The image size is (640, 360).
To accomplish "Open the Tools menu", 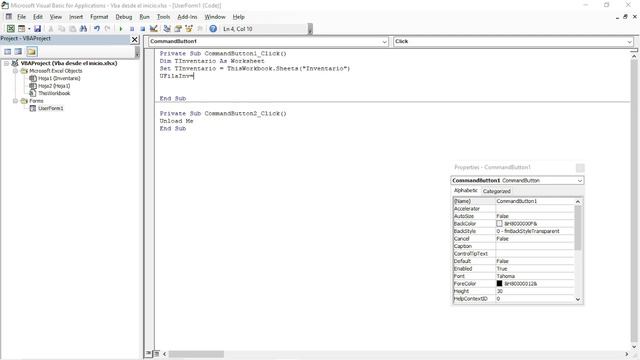I will tap(163, 17).
